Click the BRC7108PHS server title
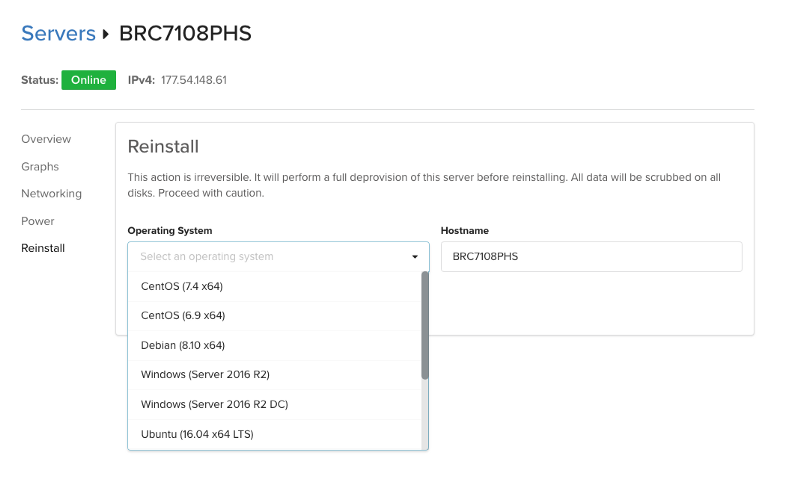Viewport: 800px width, 493px height. click(x=185, y=34)
